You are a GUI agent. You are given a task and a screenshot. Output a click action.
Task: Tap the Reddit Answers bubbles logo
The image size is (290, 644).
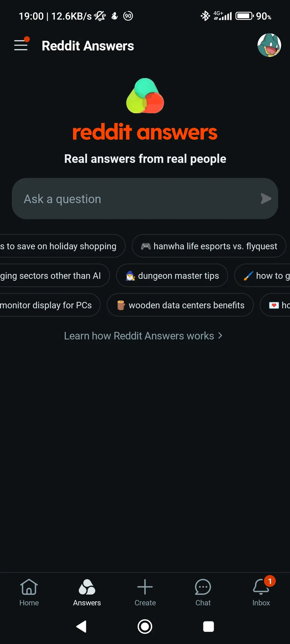pos(145,96)
